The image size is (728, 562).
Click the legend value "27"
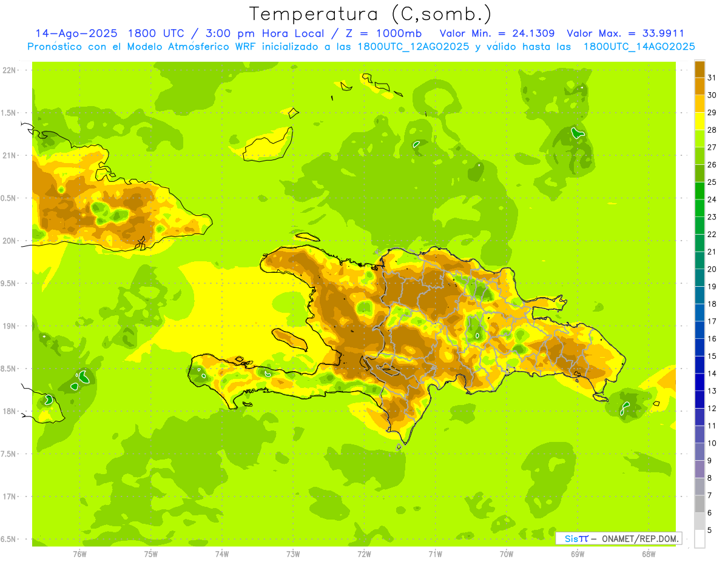[x=712, y=147]
